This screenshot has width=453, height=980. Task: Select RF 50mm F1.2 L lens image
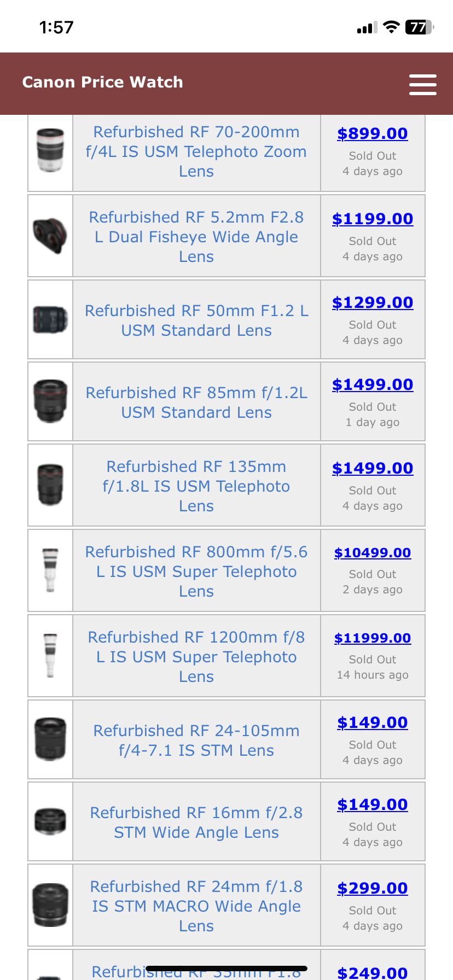click(x=50, y=319)
